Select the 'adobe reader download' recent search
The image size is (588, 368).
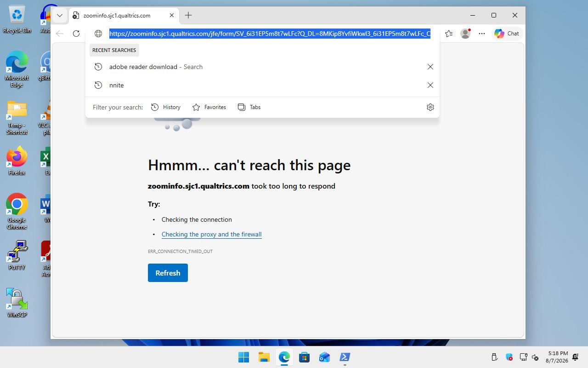coord(262,67)
